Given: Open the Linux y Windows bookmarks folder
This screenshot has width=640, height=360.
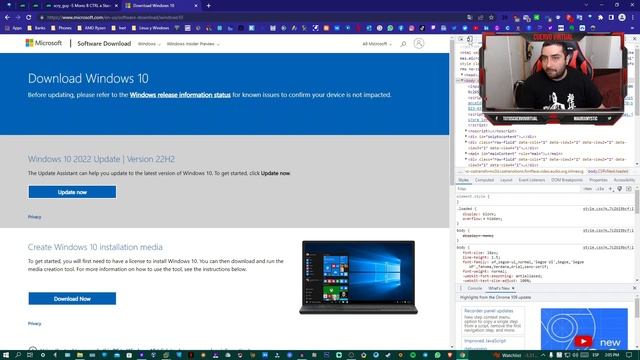Looking at the screenshot, I should point(150,28).
